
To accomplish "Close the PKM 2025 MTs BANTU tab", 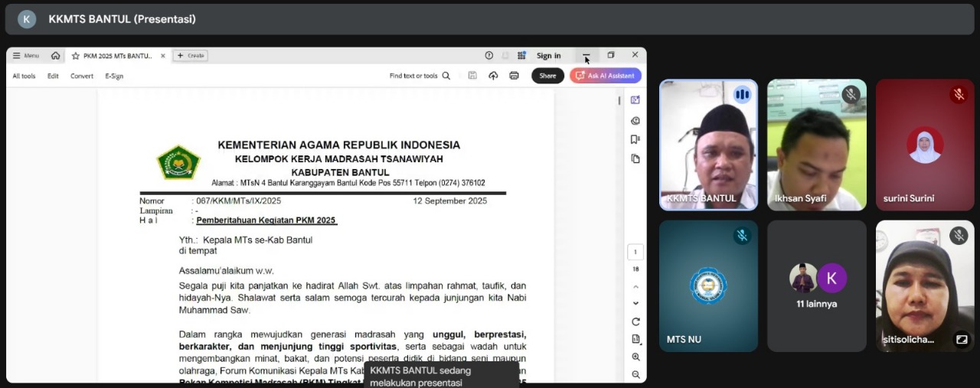I will pos(162,56).
